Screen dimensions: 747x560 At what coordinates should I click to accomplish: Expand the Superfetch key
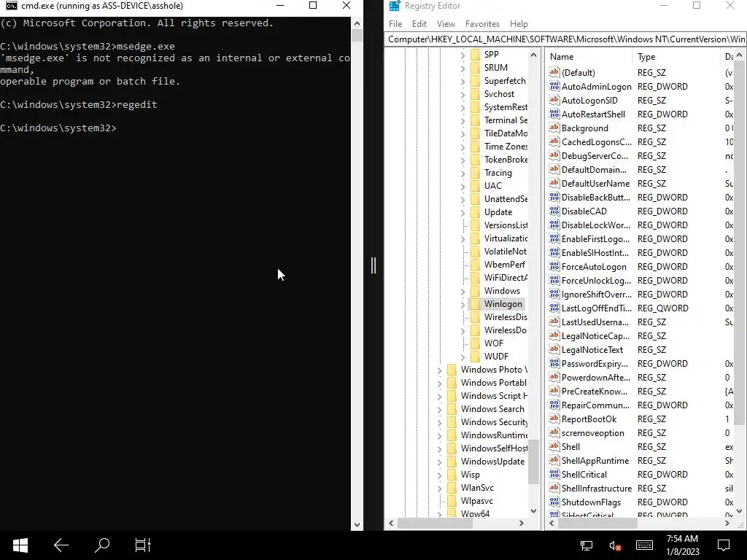(462, 81)
